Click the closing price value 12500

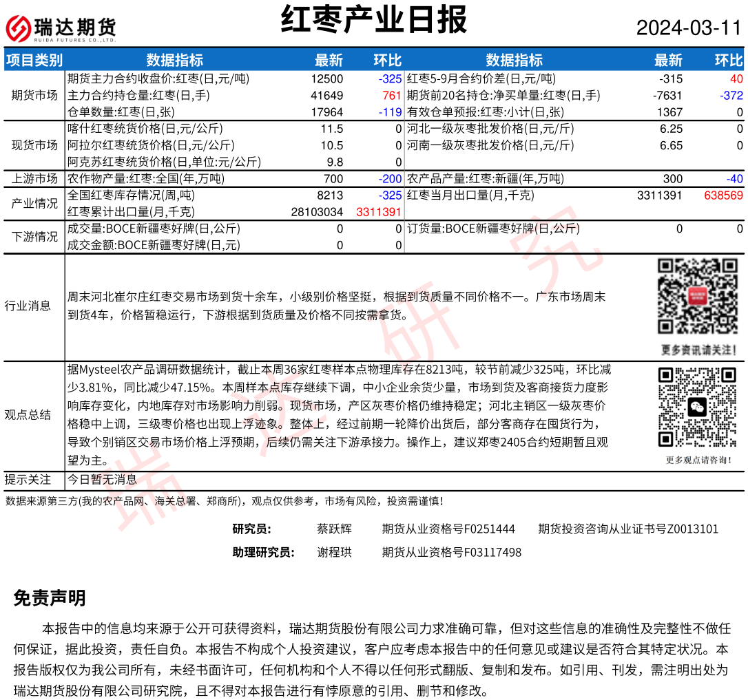[327, 79]
